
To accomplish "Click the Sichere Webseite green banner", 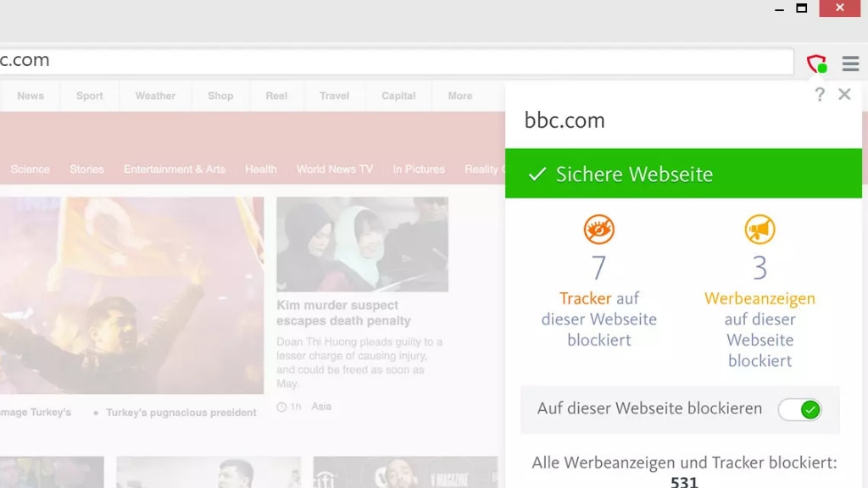I will coord(683,173).
